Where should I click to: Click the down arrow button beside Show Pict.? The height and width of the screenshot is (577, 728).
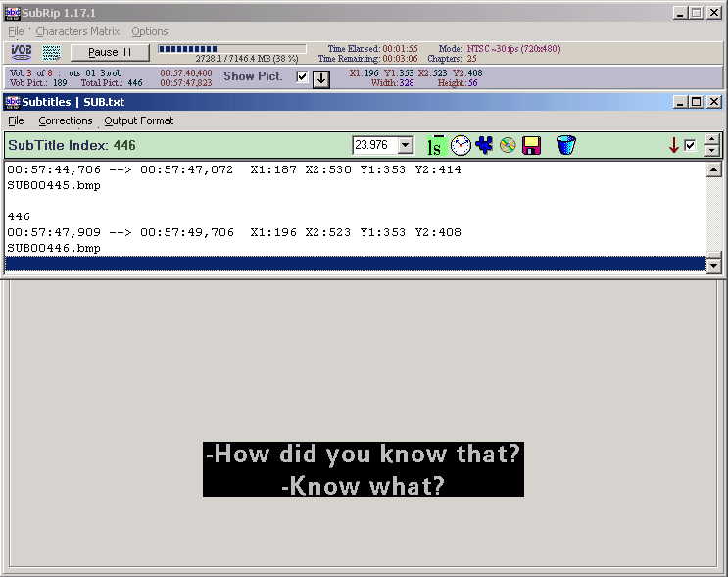320,78
